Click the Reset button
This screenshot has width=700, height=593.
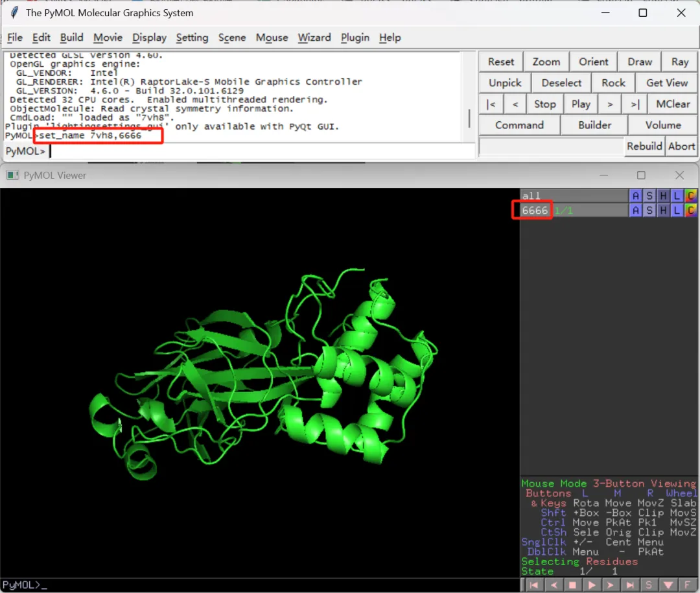pyautogui.click(x=500, y=62)
